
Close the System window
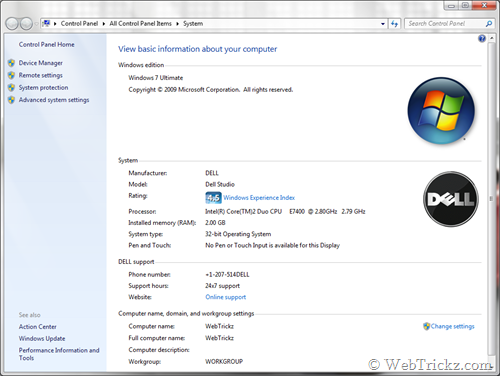coord(484,6)
